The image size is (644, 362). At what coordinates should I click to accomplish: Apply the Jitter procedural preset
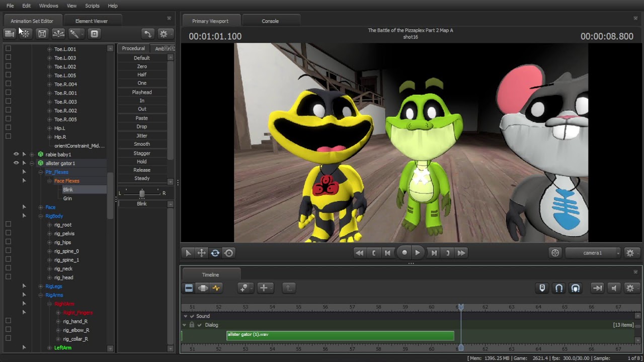(142, 136)
